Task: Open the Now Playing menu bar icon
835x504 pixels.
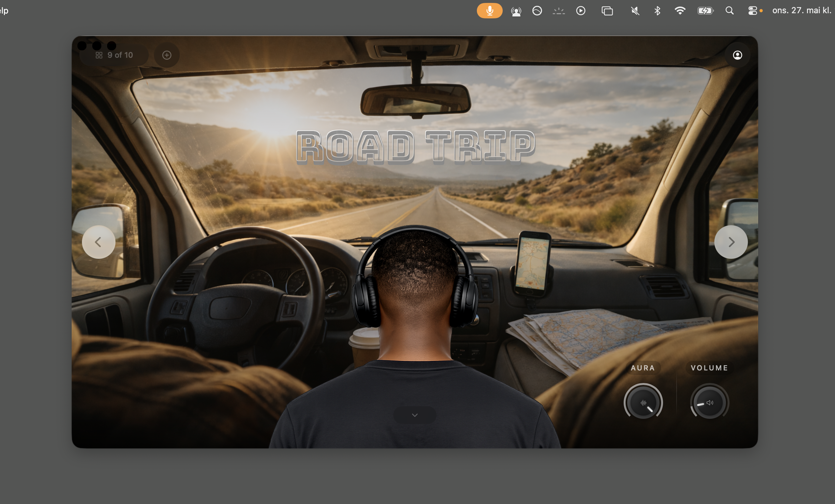Action: [x=581, y=11]
